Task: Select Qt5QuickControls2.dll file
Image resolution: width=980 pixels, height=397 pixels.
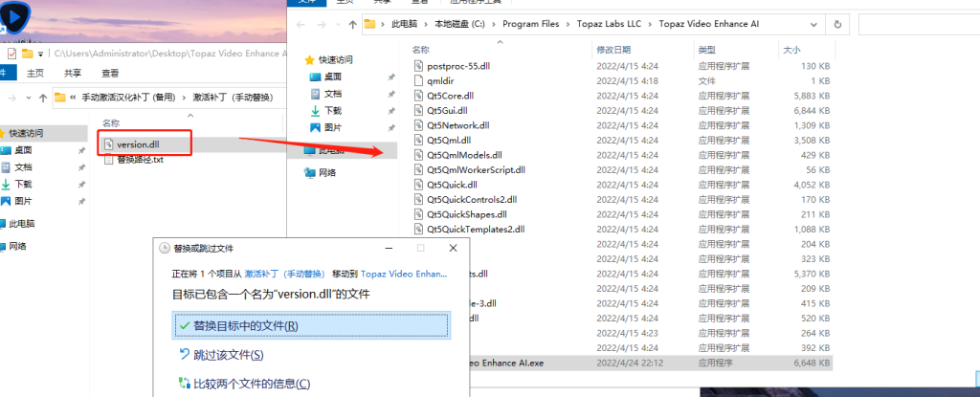Action: pos(466,199)
